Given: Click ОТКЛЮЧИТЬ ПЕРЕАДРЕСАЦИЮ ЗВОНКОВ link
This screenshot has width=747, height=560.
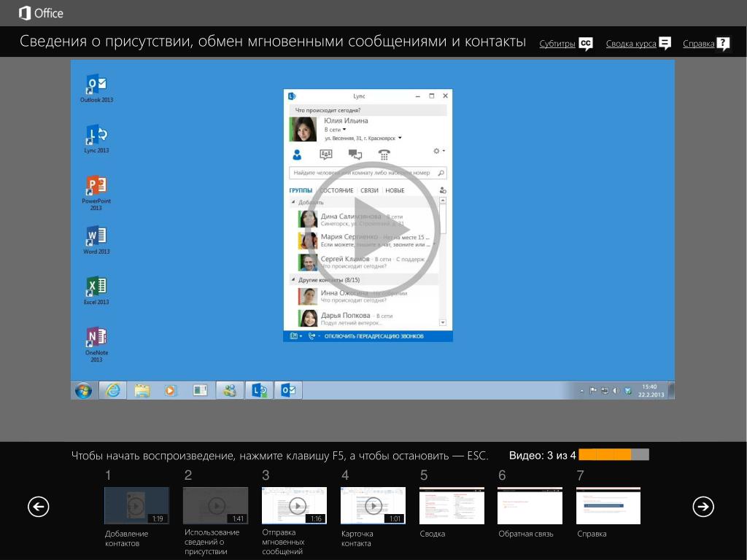Looking at the screenshot, I should tap(374, 336).
